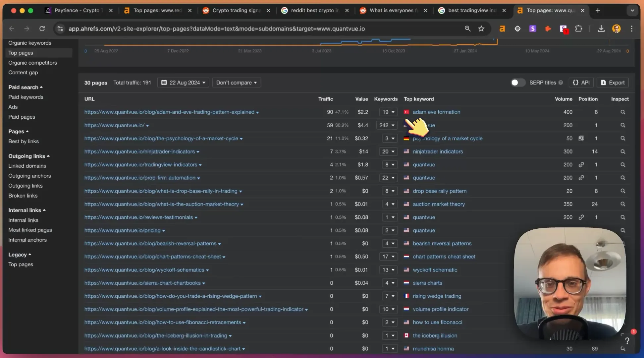This screenshot has height=358, width=644.
Task: Inspect the auction market theory row
Action: (623, 204)
